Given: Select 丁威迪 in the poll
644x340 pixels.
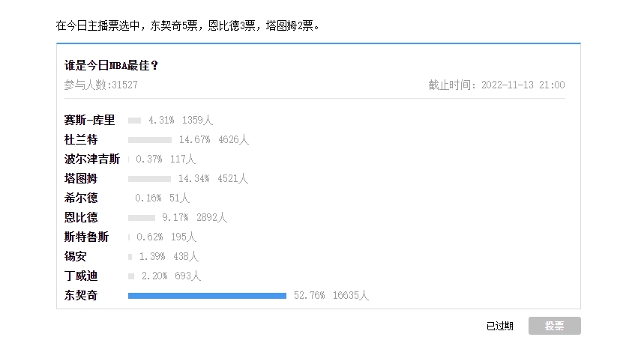Looking at the screenshot, I should [x=81, y=276].
